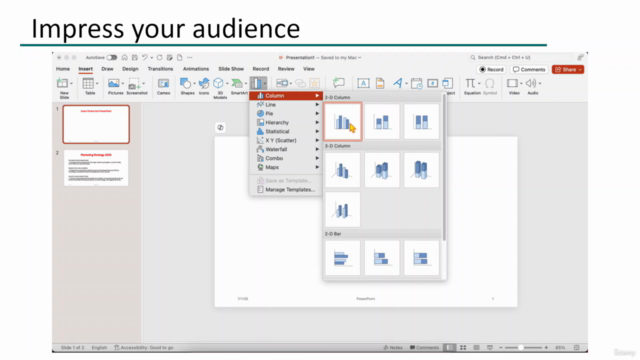Switch to Slide Sorter view icon
Image resolution: width=640 pixels, height=360 pixels.
(x=463, y=348)
